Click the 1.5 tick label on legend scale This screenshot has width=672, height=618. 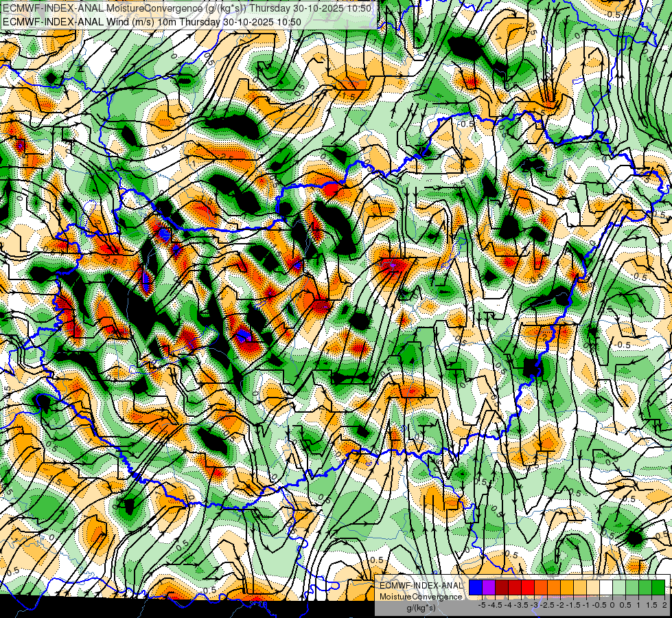pos(651,605)
